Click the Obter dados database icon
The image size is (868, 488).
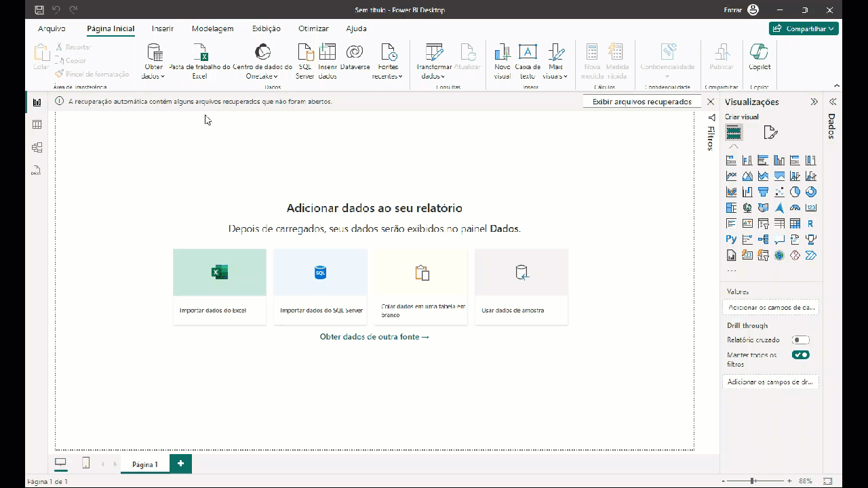tap(155, 52)
